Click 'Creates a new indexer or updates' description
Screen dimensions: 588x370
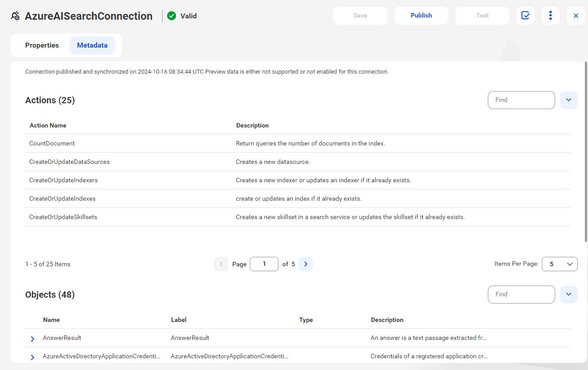click(323, 180)
